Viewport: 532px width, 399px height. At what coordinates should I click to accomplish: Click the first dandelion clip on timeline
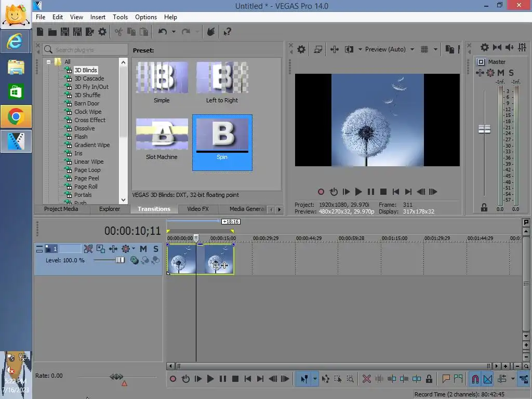181,259
